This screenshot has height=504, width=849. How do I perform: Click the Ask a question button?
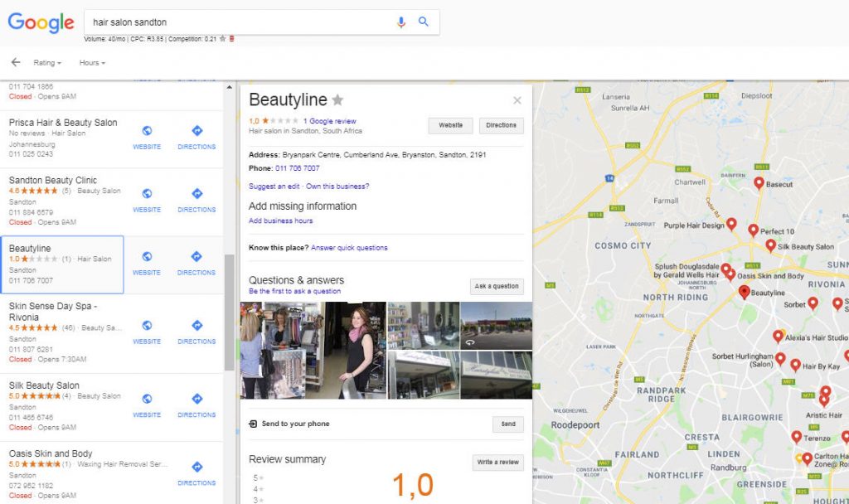[x=497, y=286]
